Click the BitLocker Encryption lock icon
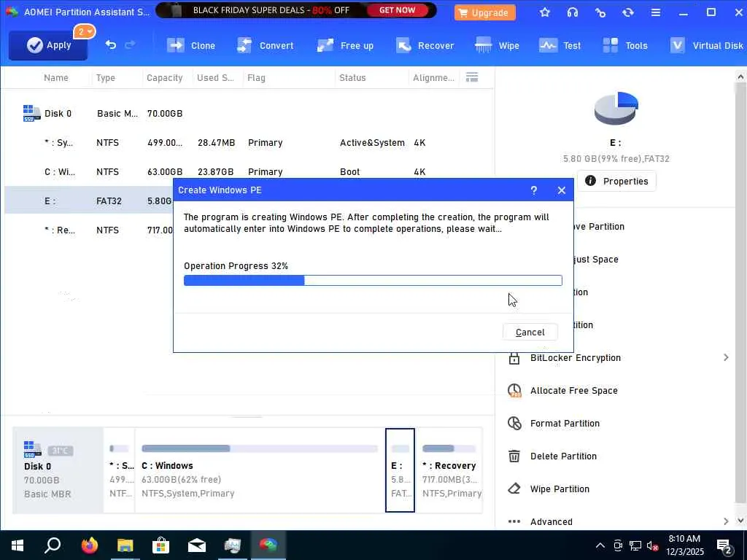747x560 pixels. [x=514, y=357]
